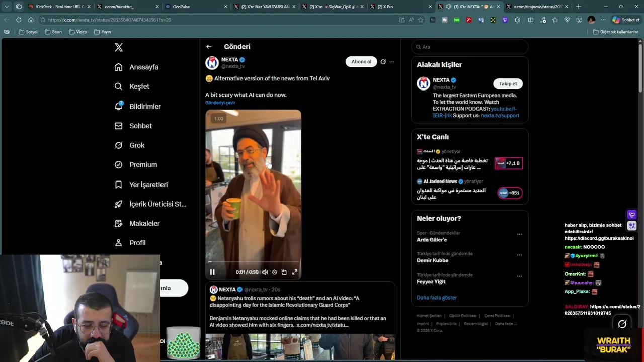Open the Sosyal bookmarks folder

point(28,32)
